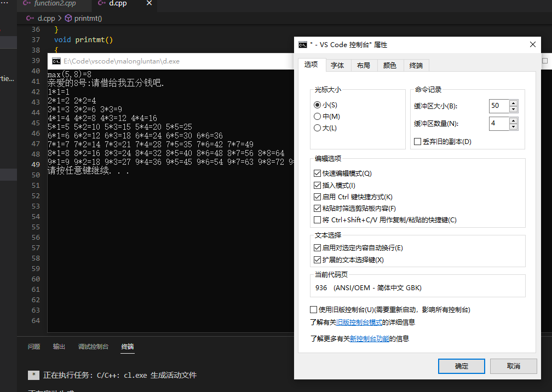Open the 调试控制台 panel tab
552x392 pixels.
coord(93,347)
